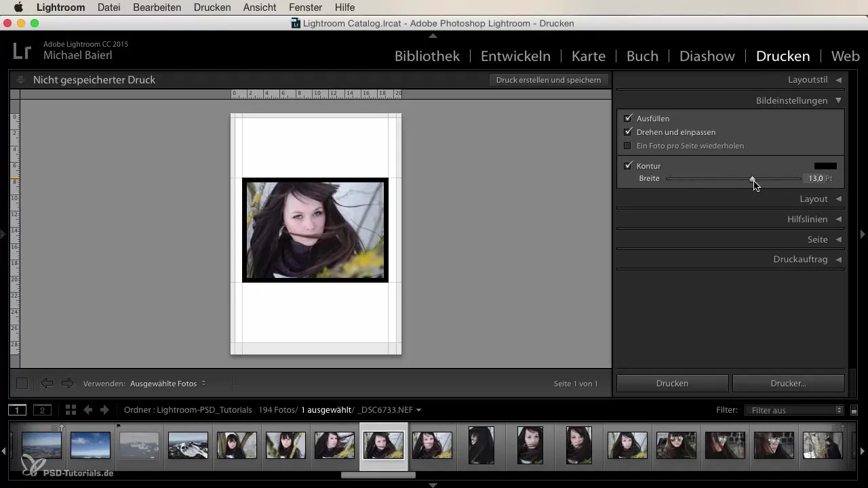
Task: Click the Breite slider handle
Action: 752,178
